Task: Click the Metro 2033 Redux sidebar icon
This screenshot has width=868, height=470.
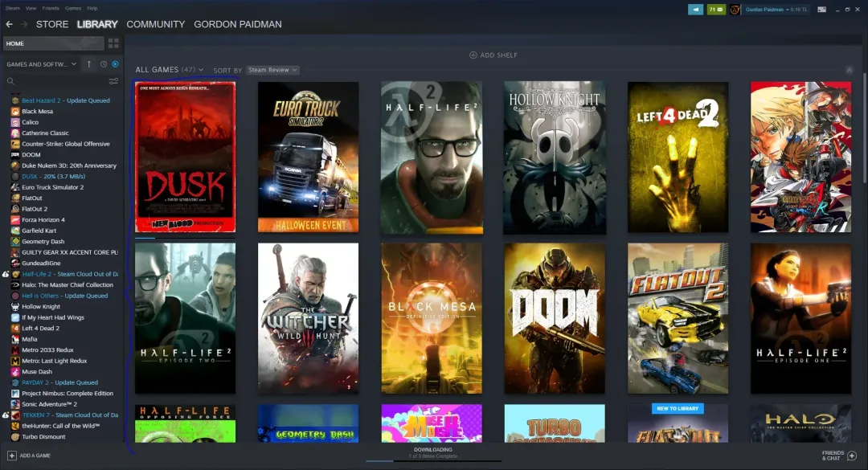Action: click(x=15, y=349)
